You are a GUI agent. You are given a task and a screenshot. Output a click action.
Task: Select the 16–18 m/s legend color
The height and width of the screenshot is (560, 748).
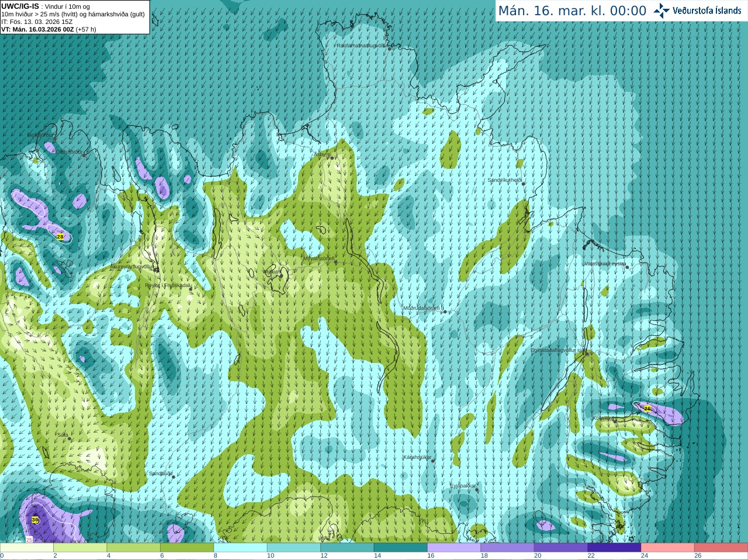[x=454, y=548]
